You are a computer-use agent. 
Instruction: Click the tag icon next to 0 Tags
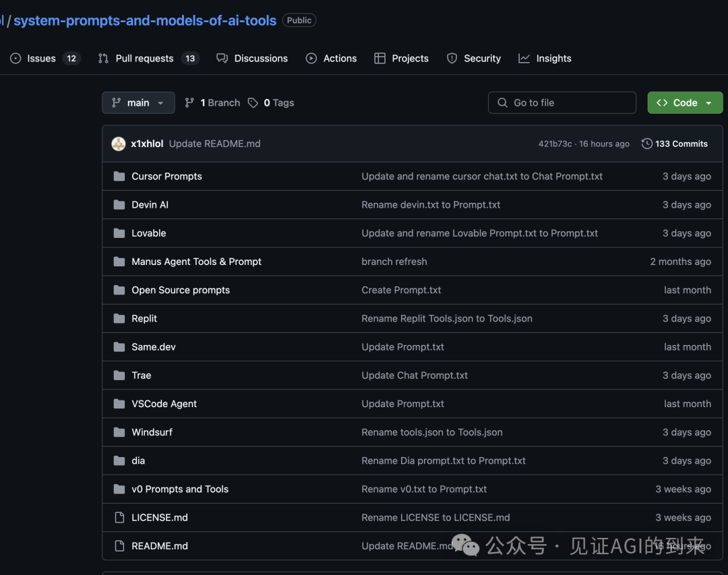pyautogui.click(x=253, y=103)
